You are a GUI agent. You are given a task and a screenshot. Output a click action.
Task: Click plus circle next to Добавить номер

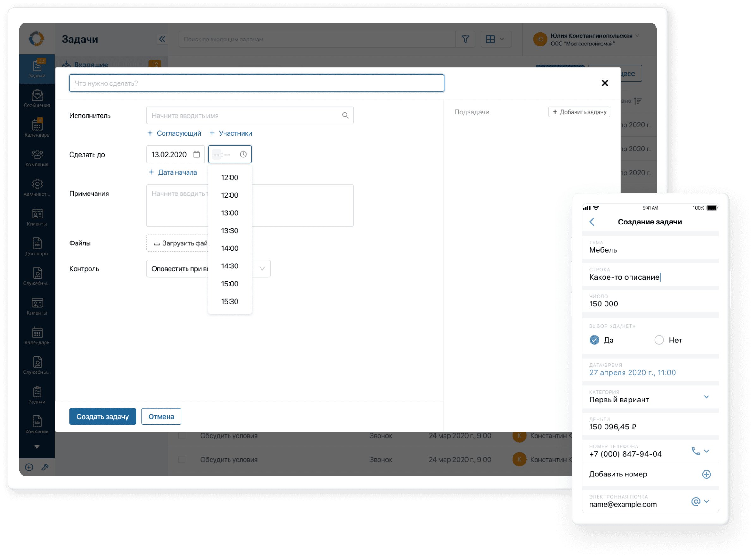click(706, 474)
